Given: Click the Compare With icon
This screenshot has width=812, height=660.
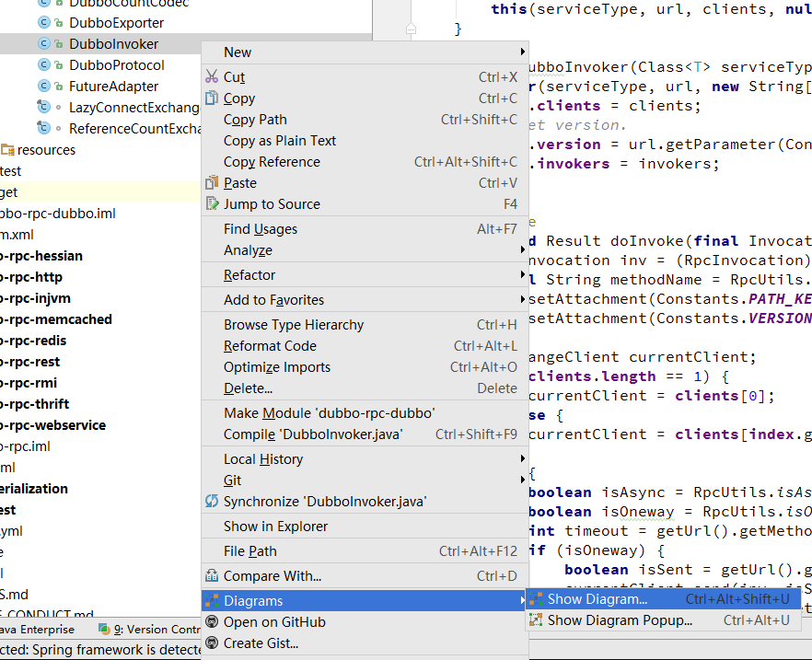Looking at the screenshot, I should (212, 575).
